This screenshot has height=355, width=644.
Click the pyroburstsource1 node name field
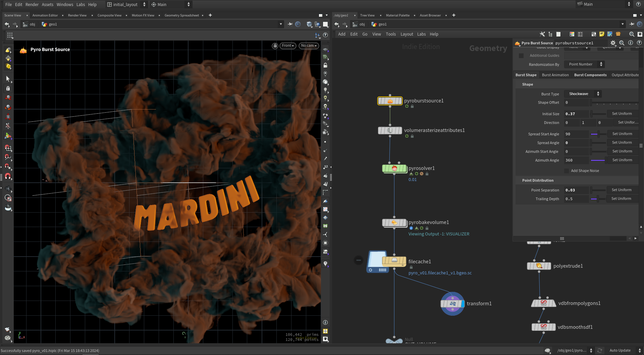(581, 43)
